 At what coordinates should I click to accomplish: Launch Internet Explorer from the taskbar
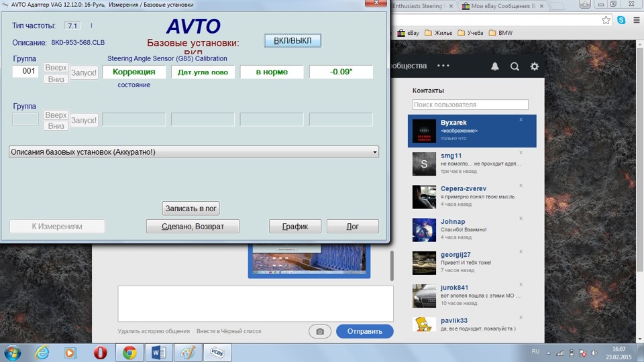(x=42, y=353)
